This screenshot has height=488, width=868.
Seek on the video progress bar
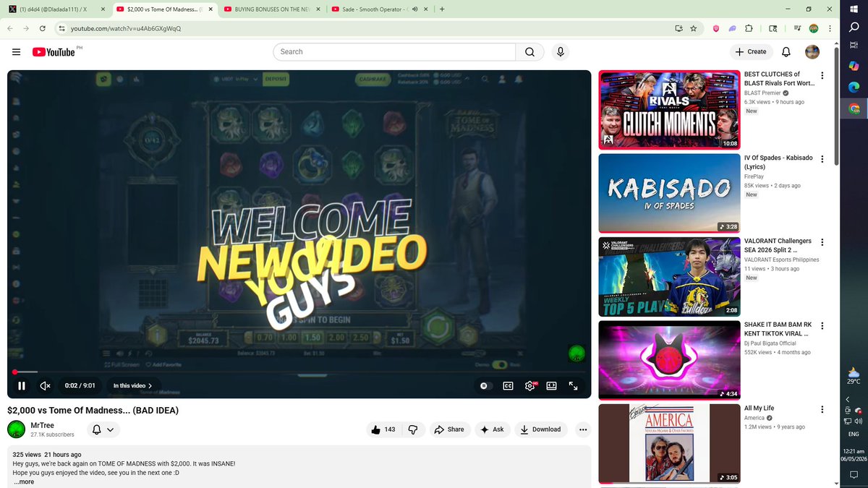tap(299, 372)
